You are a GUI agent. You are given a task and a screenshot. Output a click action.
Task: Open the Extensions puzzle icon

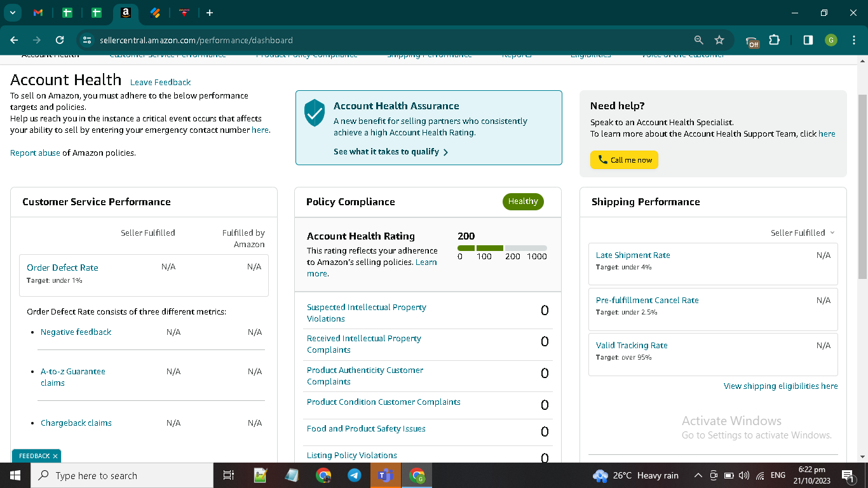(774, 40)
